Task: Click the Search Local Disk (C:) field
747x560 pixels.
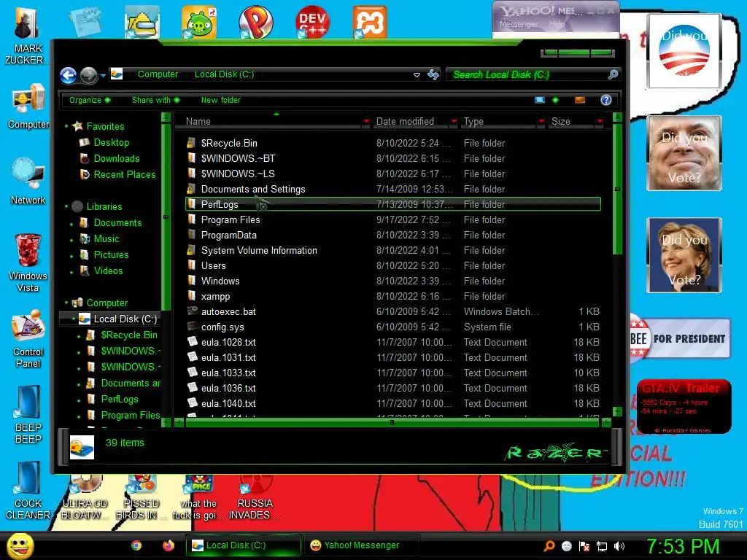Action: click(528, 75)
